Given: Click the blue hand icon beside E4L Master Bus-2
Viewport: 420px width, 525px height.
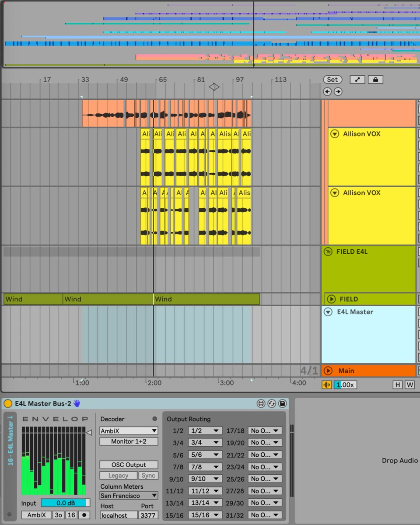Looking at the screenshot, I should 77,403.
